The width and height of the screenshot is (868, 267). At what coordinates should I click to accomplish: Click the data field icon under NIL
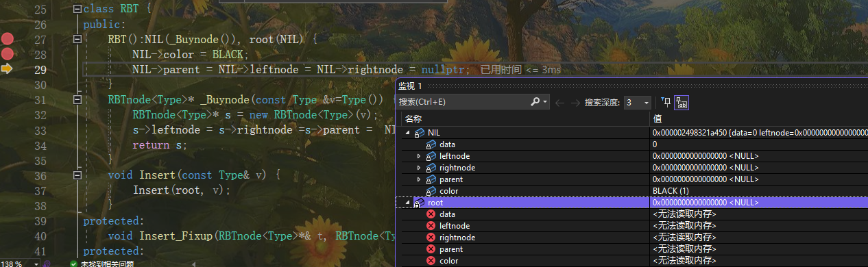431,144
